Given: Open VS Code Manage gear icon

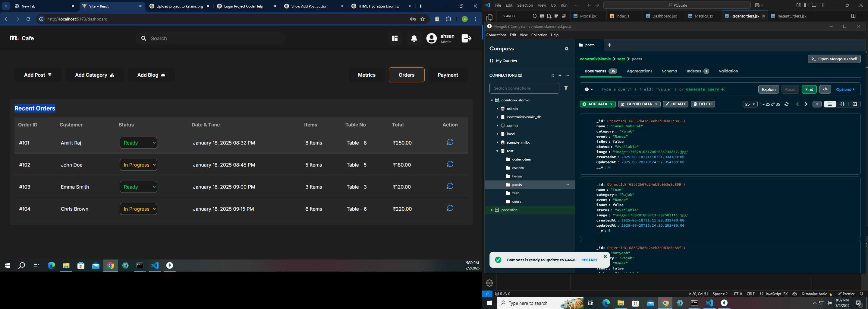Looking at the screenshot, I should pyautogui.click(x=489, y=283).
